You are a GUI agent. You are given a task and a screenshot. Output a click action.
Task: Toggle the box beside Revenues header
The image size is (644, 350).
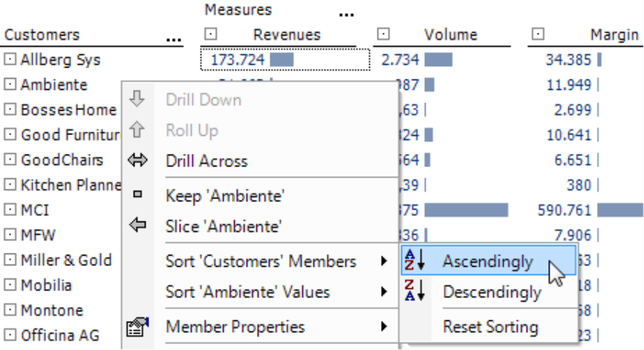coord(211,34)
